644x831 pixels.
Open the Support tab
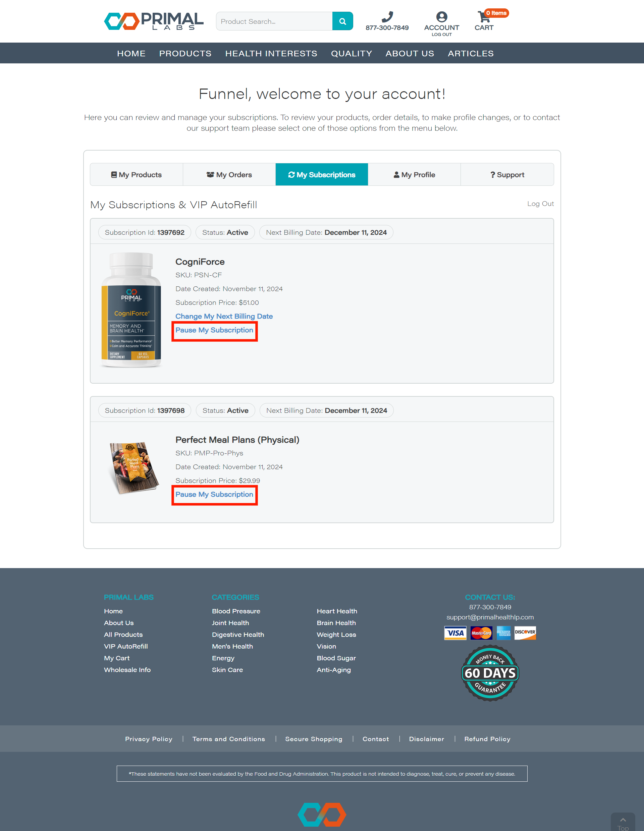(507, 175)
